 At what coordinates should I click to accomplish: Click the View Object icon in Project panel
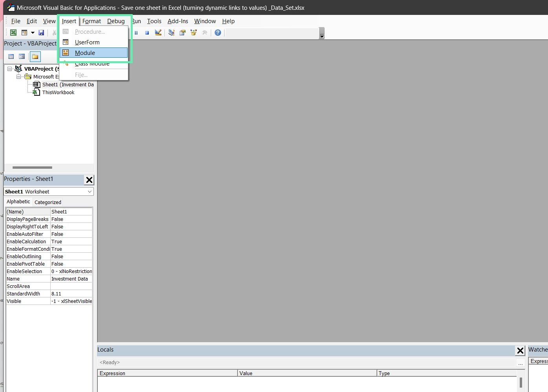click(x=22, y=57)
